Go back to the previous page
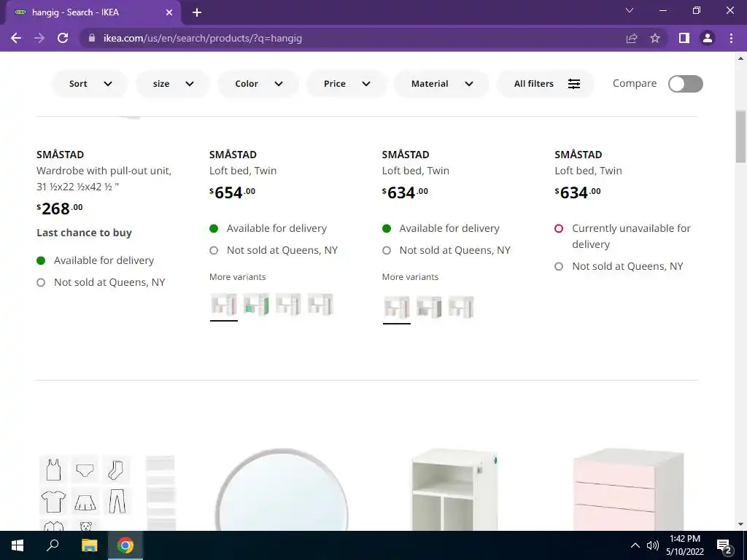The height and width of the screenshot is (560, 747). [x=16, y=38]
